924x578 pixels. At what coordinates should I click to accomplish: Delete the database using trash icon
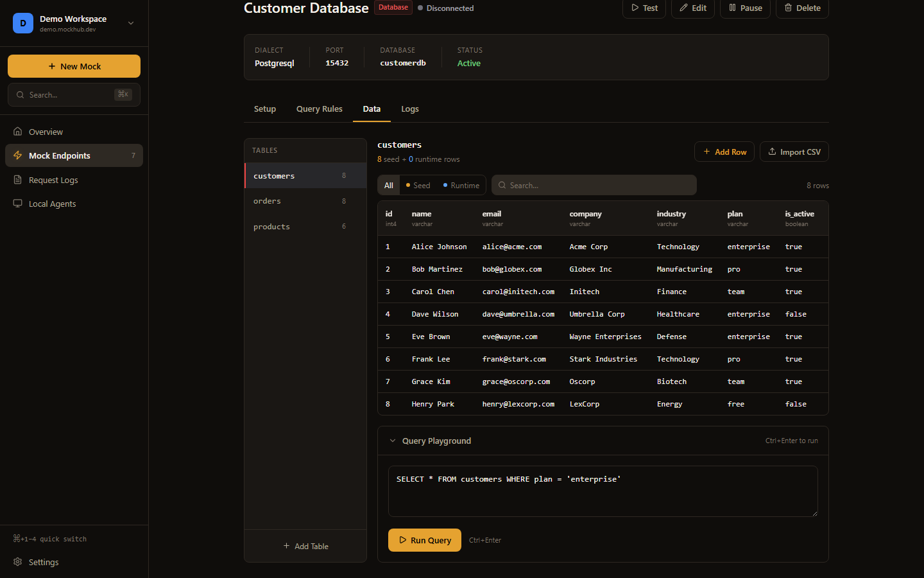point(802,8)
